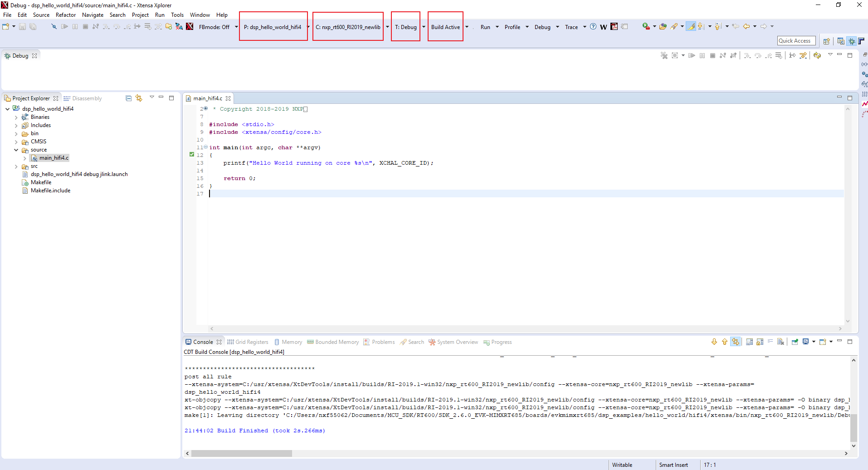Click the Previous Annotation up arrow icon
868x470 pixels.
coord(718,27)
